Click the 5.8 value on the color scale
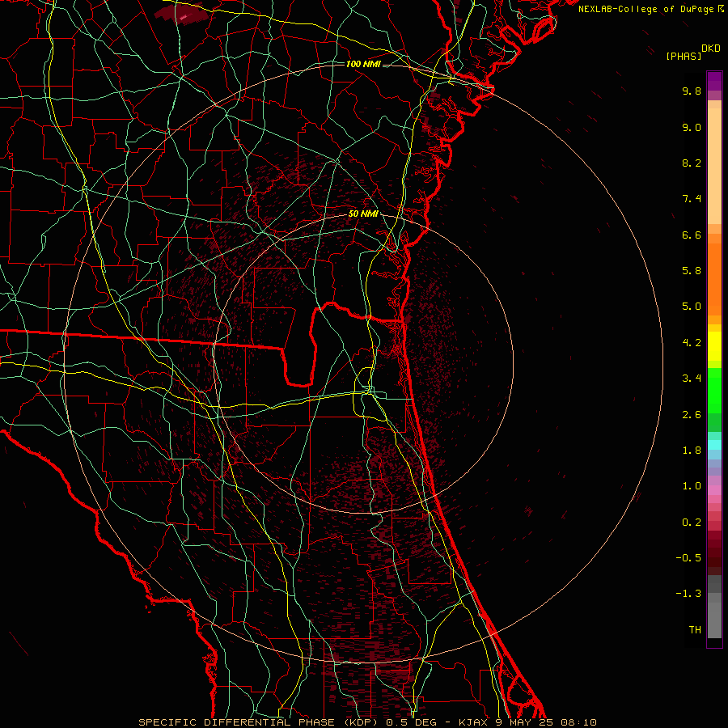 point(692,271)
